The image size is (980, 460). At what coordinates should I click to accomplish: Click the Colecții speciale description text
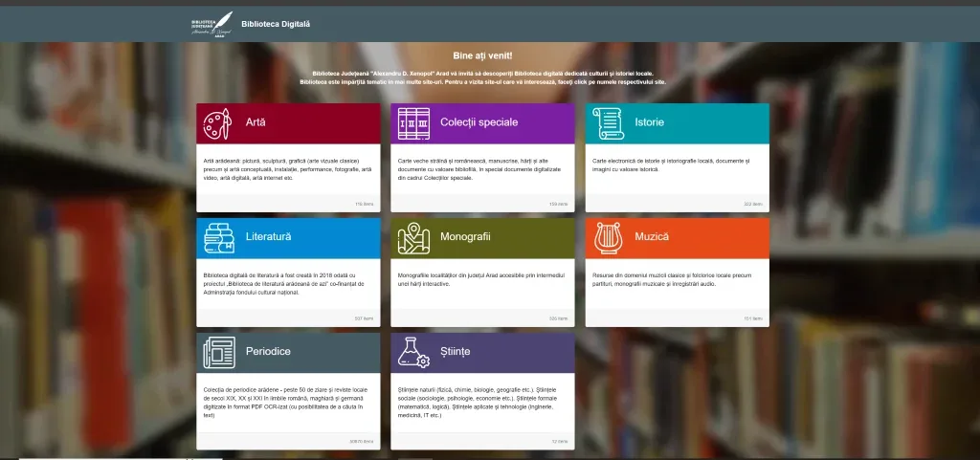[x=479, y=169]
